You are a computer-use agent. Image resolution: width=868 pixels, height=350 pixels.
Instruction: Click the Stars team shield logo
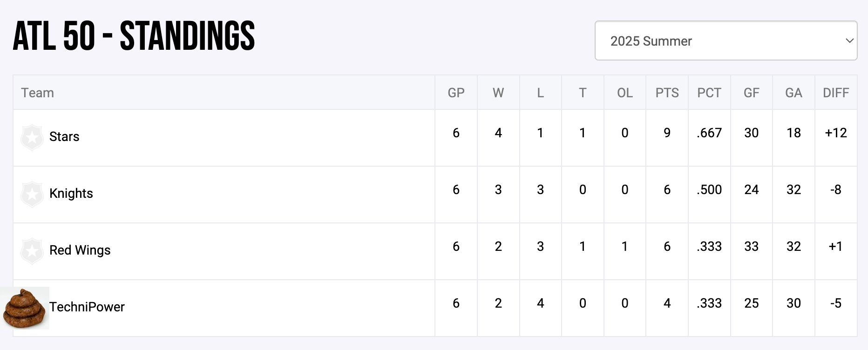click(x=32, y=137)
